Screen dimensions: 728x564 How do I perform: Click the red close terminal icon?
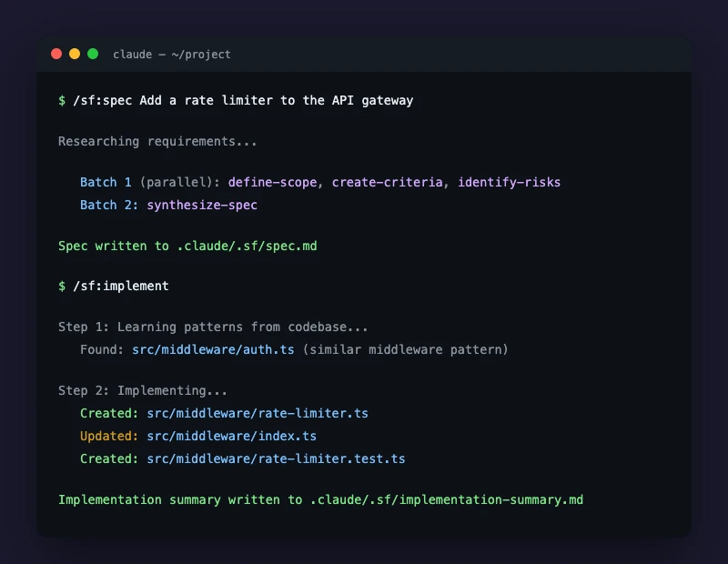pos(56,54)
